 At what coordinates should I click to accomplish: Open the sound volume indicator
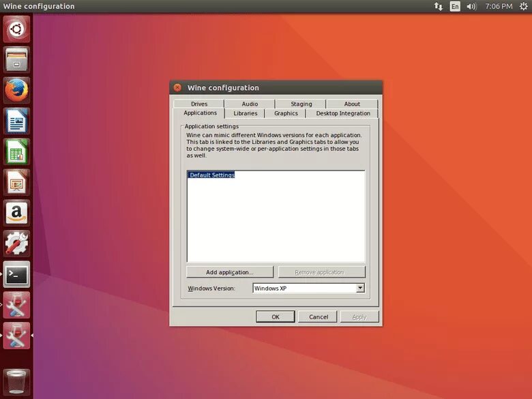coord(471,6)
